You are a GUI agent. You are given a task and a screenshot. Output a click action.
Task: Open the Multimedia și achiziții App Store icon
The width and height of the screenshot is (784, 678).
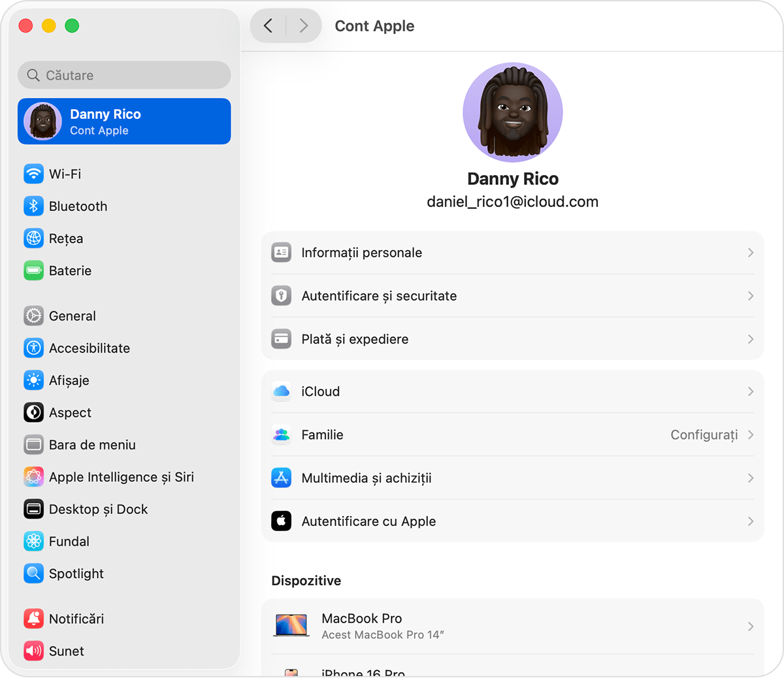[x=281, y=477]
